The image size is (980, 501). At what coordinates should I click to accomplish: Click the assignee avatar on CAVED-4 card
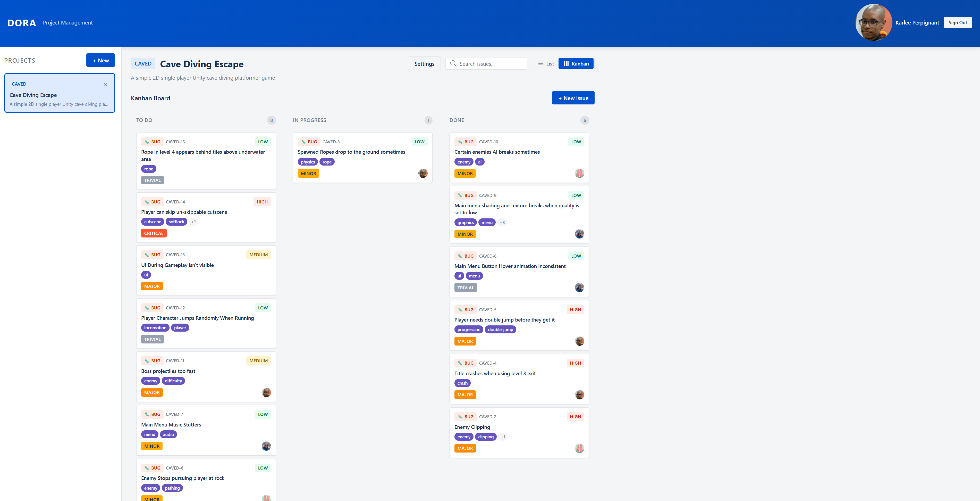(x=579, y=395)
